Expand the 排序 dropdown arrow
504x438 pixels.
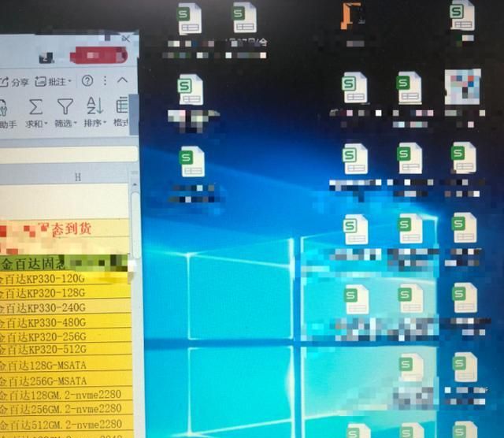[x=105, y=123]
